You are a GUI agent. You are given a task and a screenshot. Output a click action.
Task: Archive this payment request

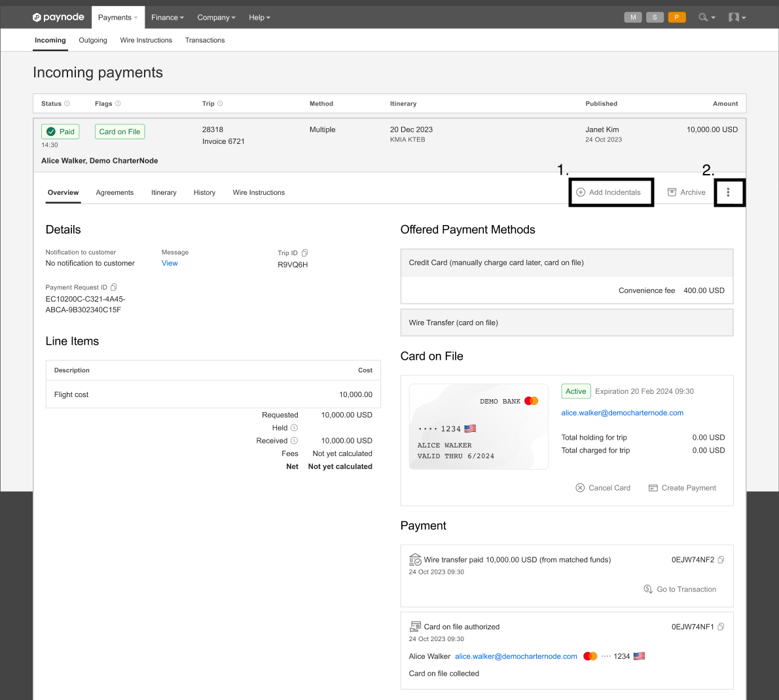coord(686,192)
